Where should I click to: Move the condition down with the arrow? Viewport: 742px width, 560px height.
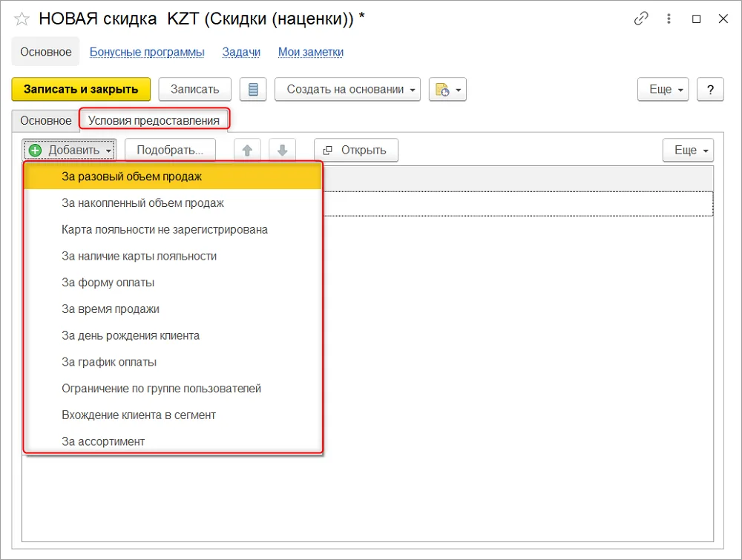pos(283,151)
